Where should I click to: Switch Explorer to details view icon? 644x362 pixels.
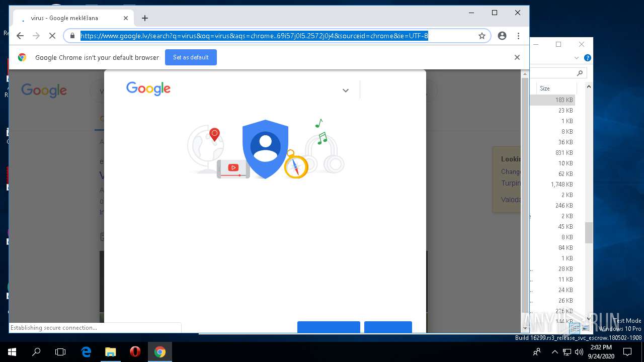(x=575, y=328)
